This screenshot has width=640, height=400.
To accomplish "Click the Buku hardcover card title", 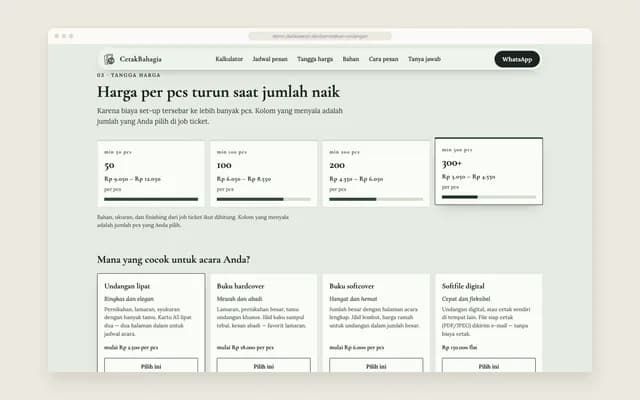I will click(x=240, y=286).
